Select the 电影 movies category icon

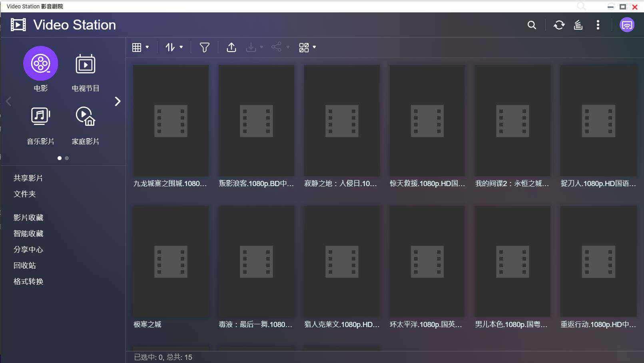tap(41, 63)
